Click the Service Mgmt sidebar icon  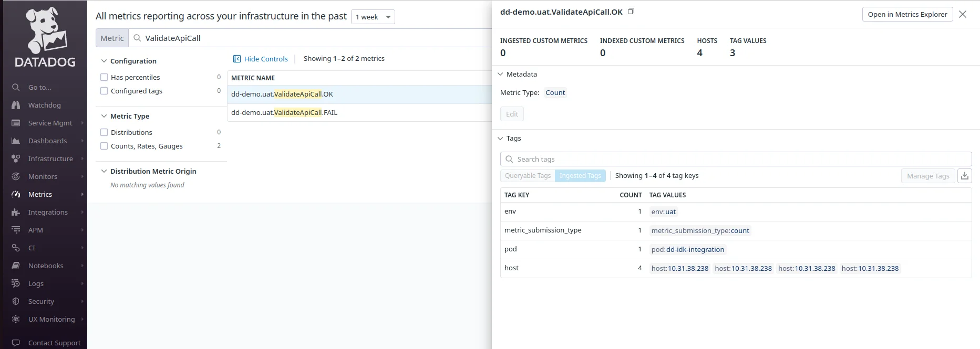(16, 123)
